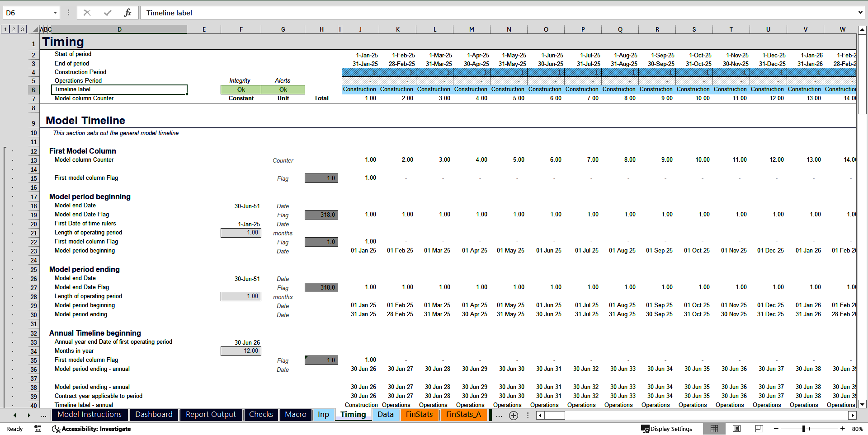Select the Model end Date 30-Jun-51 cell in row 18
Screen dimensions: 868x435
[x=241, y=206]
